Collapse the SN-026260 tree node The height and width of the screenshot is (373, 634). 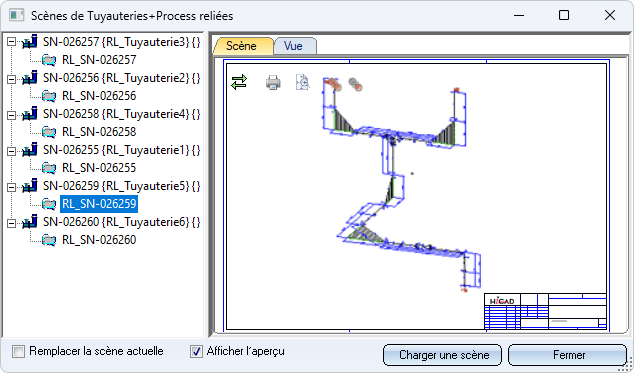tap(12, 223)
